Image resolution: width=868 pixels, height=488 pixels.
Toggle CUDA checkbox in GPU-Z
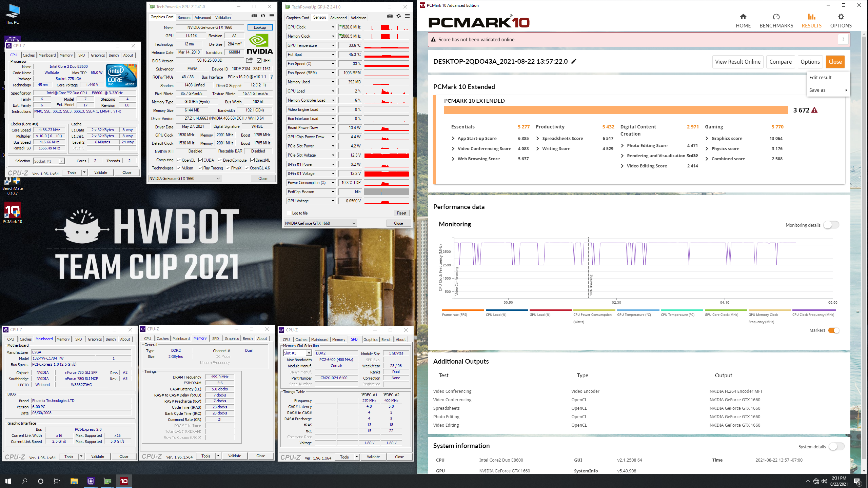coord(200,160)
